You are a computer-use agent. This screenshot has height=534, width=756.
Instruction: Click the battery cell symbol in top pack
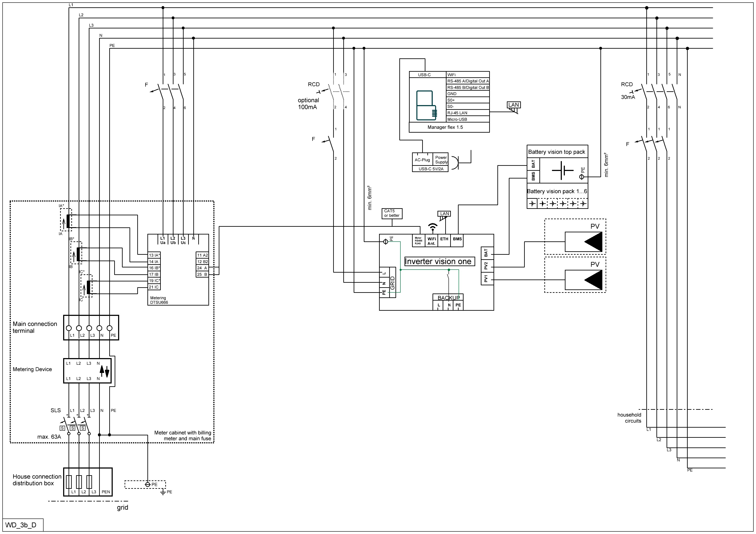click(562, 170)
